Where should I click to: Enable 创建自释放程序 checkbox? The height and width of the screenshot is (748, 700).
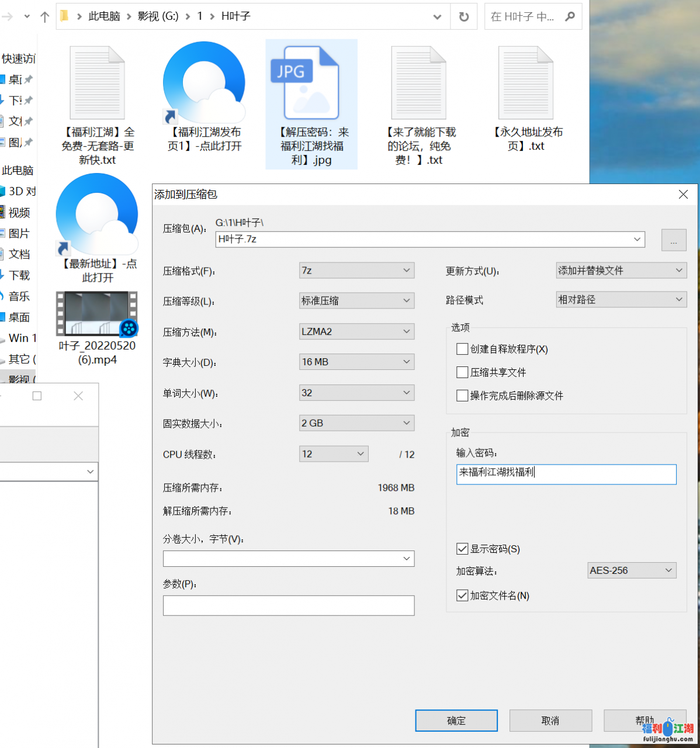tap(462, 349)
